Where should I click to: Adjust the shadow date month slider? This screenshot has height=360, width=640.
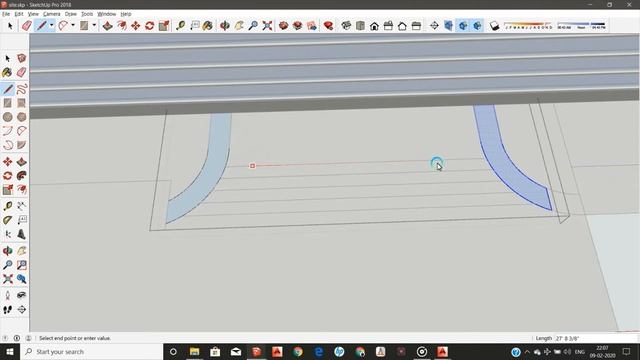coord(528,26)
